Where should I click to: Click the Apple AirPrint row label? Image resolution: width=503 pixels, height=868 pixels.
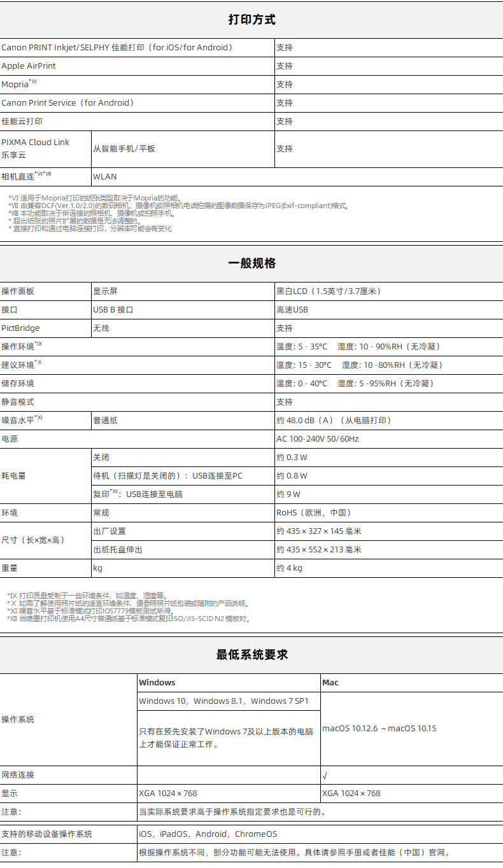pyautogui.click(x=29, y=66)
